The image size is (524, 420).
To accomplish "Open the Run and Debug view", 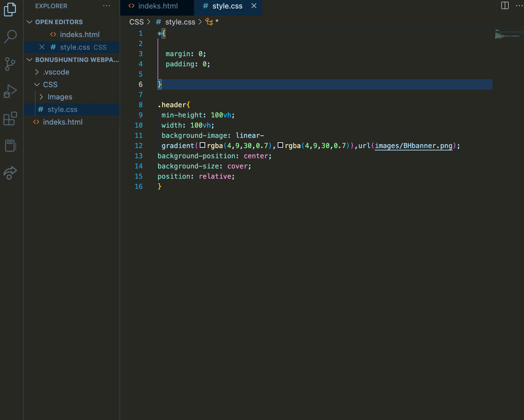I will coord(10,91).
